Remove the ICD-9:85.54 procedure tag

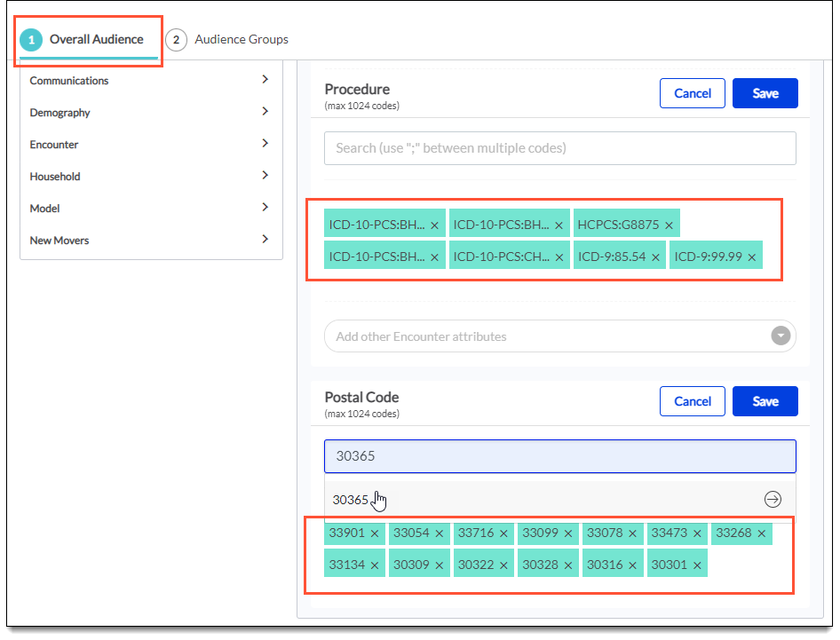655,257
